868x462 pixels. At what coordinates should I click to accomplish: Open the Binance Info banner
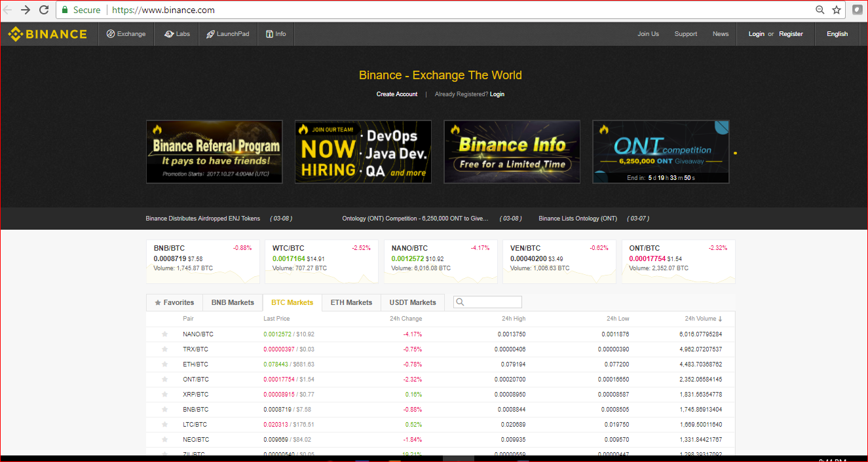(x=512, y=152)
